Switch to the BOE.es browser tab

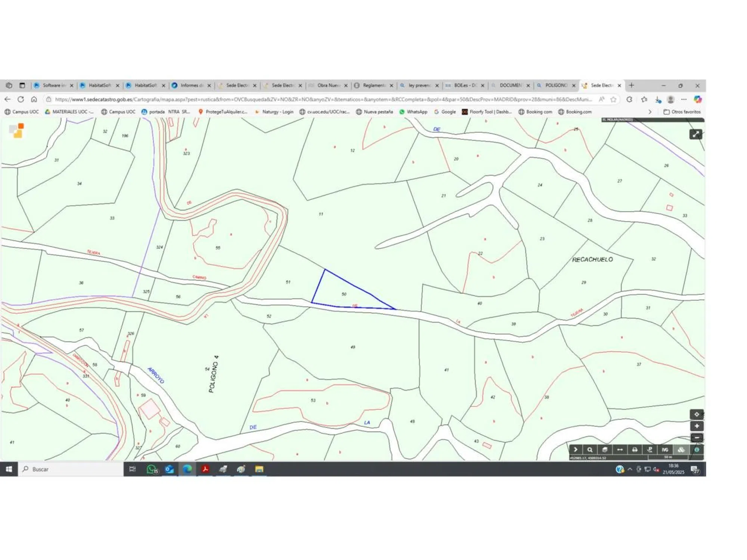tap(465, 85)
